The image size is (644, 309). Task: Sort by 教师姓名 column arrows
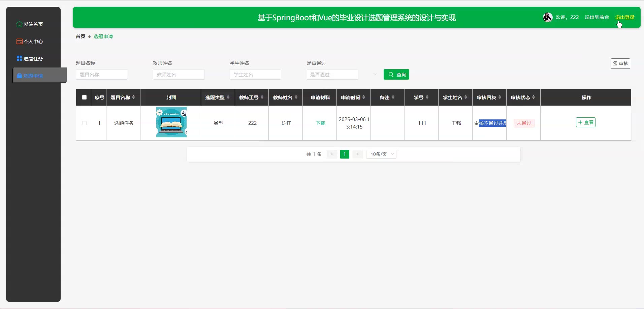(x=296, y=97)
